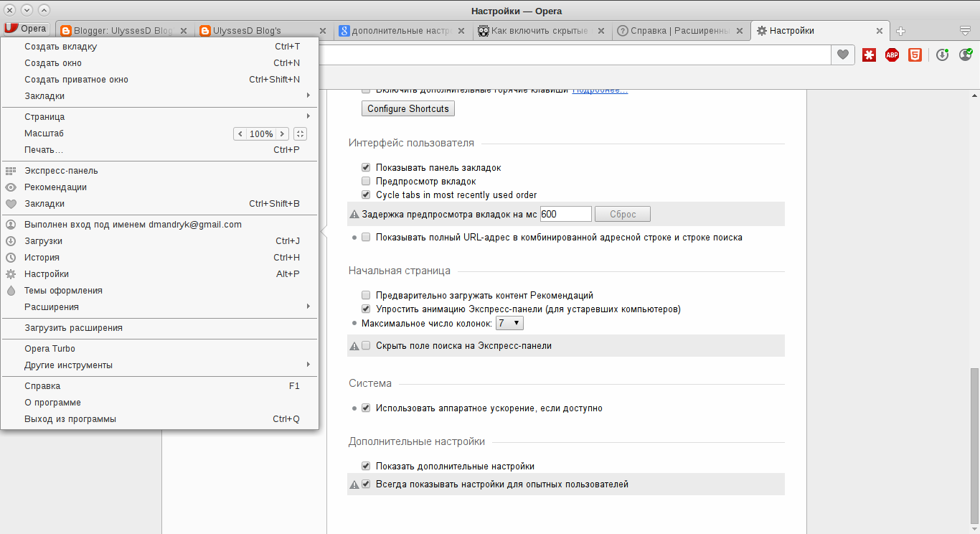This screenshot has width=980, height=534.
Task: Uncheck Cycle tabs in most recently used order
Action: coord(366,195)
